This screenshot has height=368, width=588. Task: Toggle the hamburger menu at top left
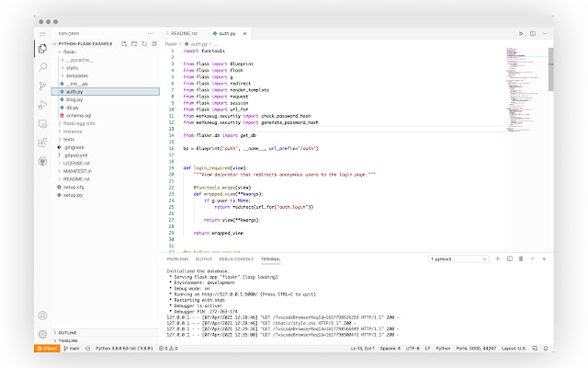tap(42, 33)
